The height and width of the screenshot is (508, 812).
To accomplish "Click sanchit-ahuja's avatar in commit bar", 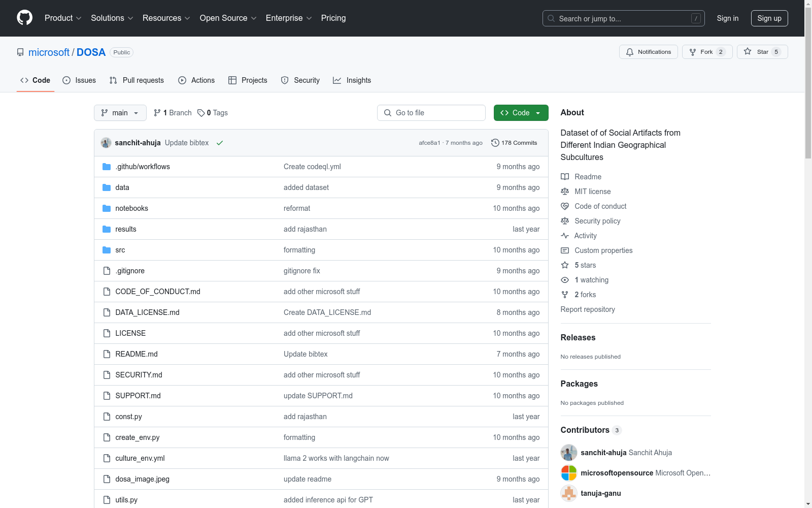I will pos(106,143).
